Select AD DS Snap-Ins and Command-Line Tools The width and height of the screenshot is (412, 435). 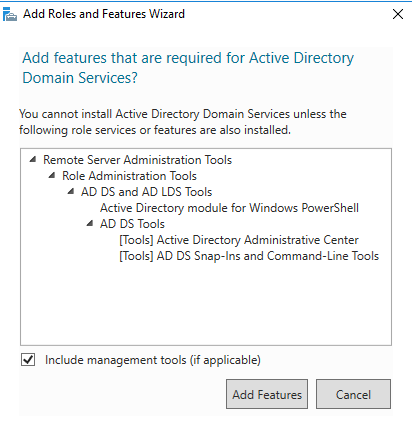tap(249, 256)
